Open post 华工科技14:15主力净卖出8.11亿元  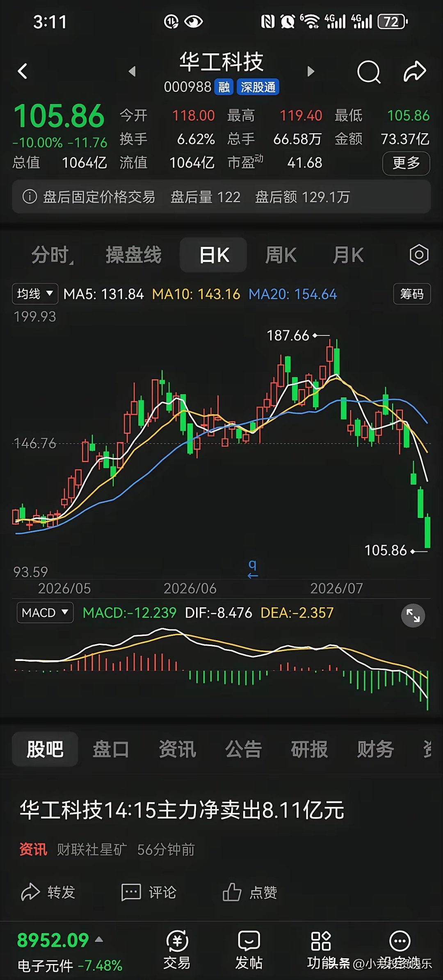182,810
